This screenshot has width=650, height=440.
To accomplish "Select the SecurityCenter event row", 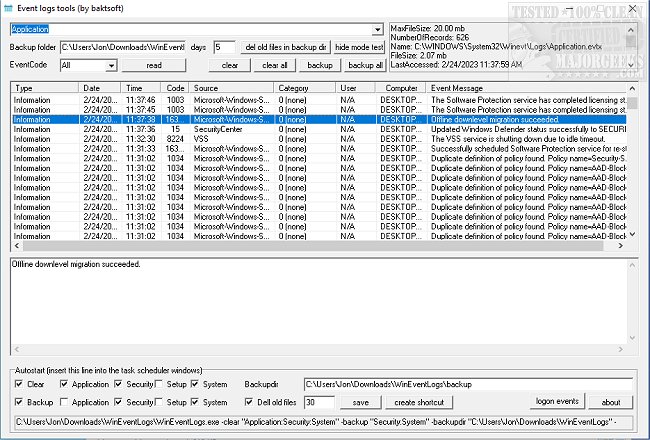I will (319, 129).
